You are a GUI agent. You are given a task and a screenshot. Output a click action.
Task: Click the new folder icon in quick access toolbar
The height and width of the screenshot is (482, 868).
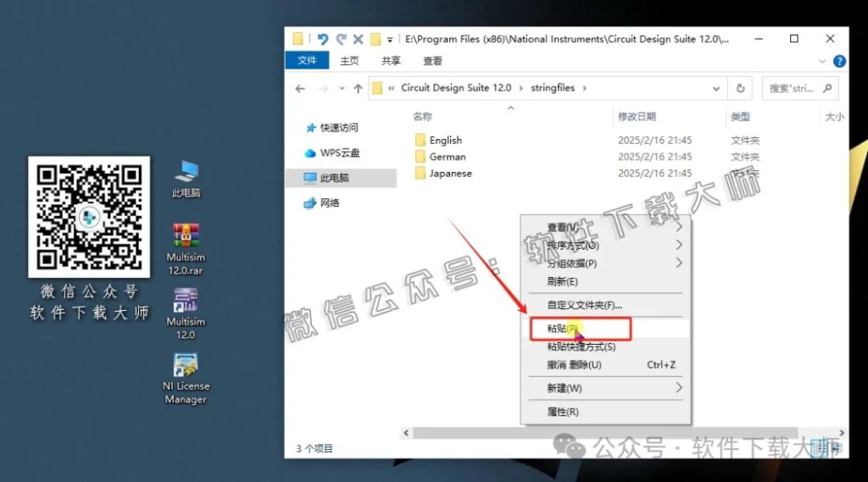tap(376, 39)
